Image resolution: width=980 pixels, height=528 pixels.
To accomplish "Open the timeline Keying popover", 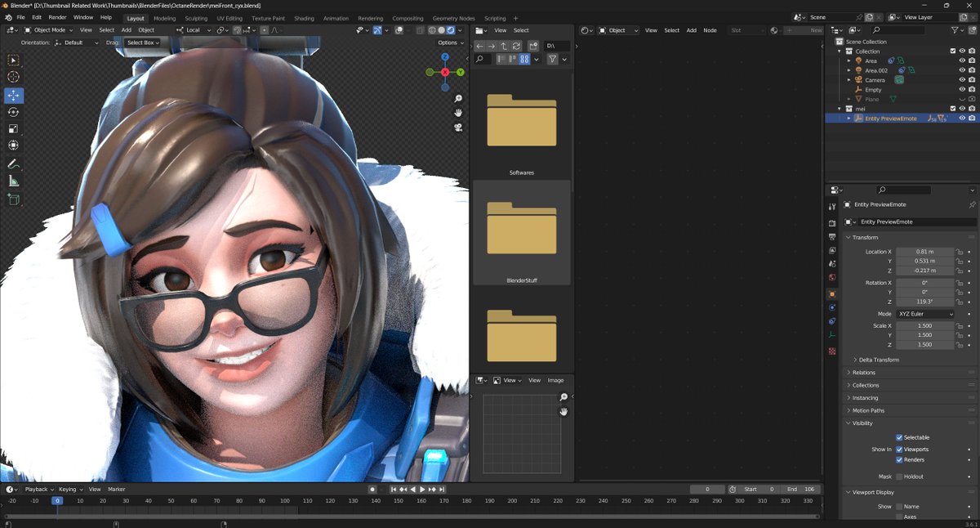I will click(69, 490).
